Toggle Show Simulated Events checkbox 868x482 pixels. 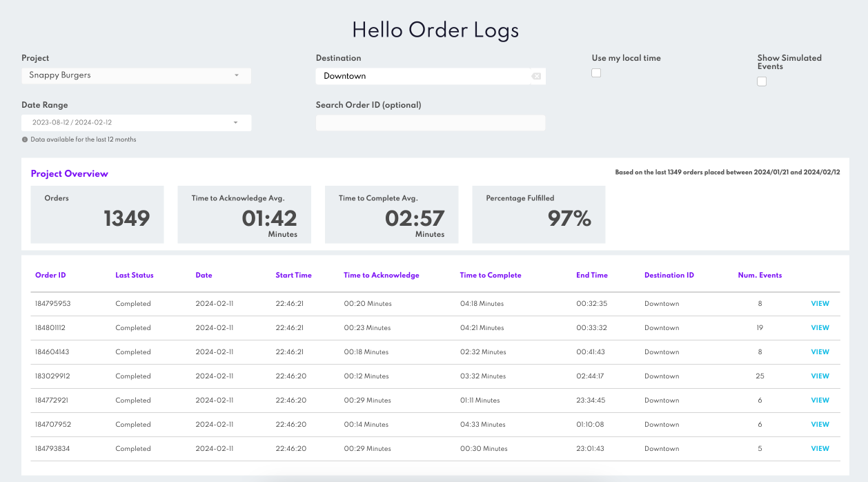click(x=762, y=81)
